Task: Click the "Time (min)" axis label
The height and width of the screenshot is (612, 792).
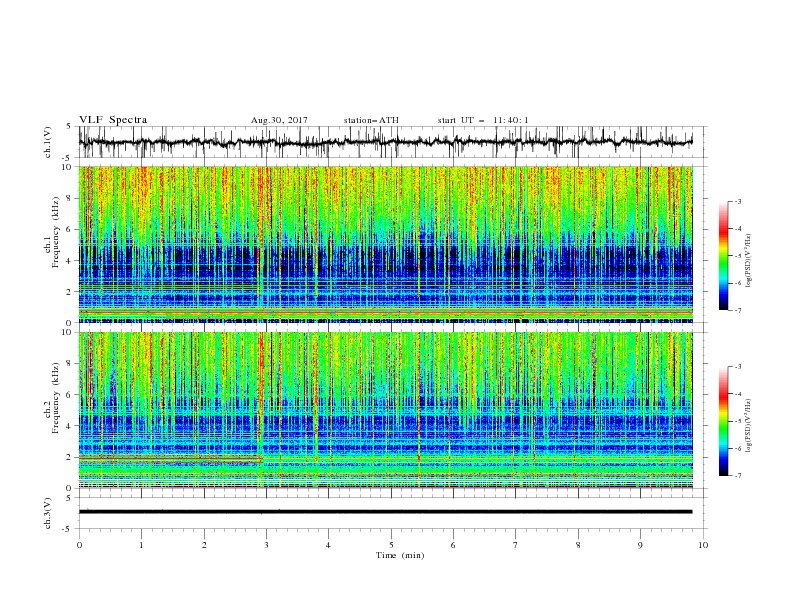Action: pos(400,555)
